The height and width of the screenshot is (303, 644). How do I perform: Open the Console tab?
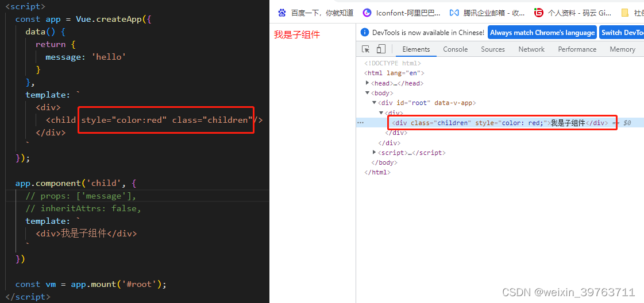(455, 49)
